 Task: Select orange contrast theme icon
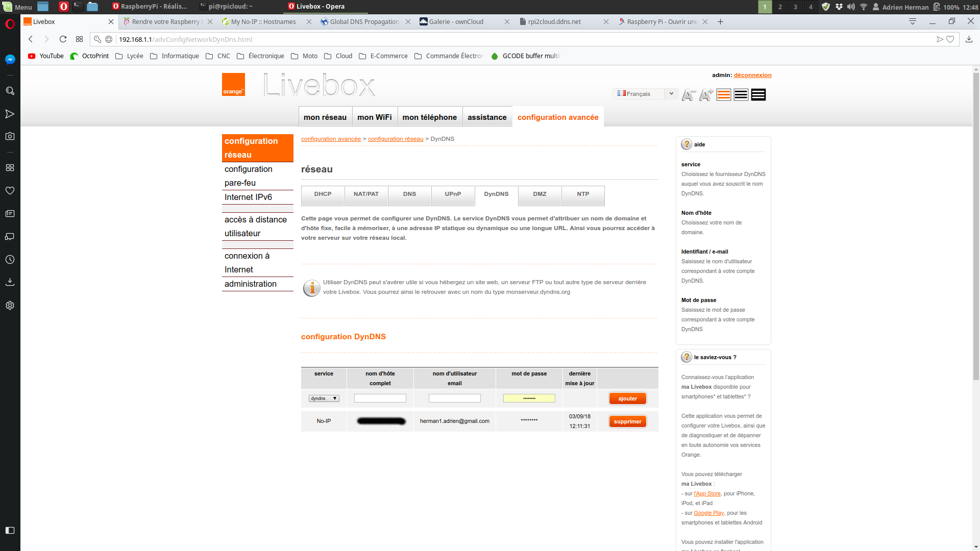click(x=723, y=95)
